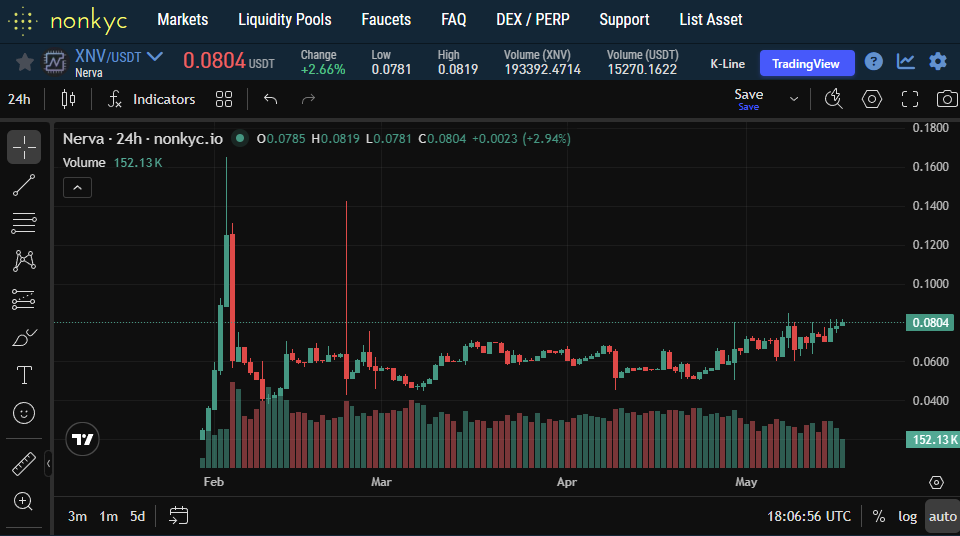Image resolution: width=960 pixels, height=536 pixels.
Task: Click the TradingView logo on chart
Action: click(x=83, y=439)
